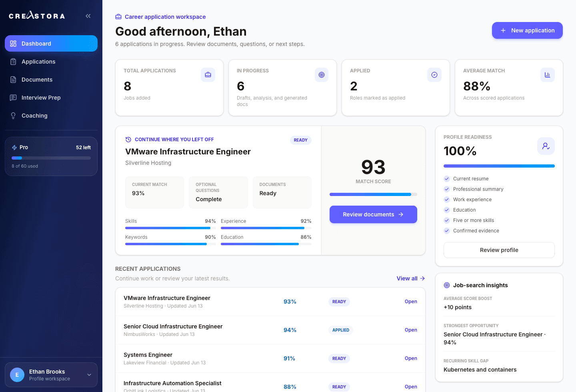
Task: Click the Documents Ready tile
Action: 282,192
